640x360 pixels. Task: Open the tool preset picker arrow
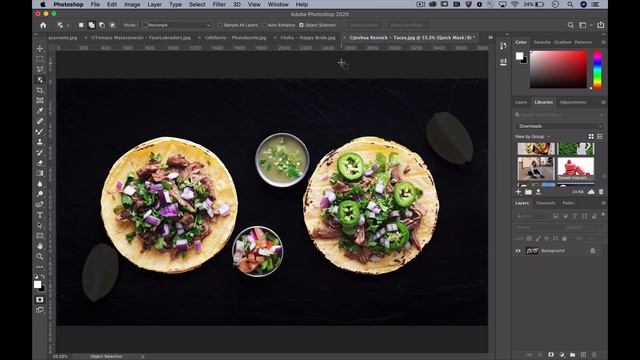point(68,25)
